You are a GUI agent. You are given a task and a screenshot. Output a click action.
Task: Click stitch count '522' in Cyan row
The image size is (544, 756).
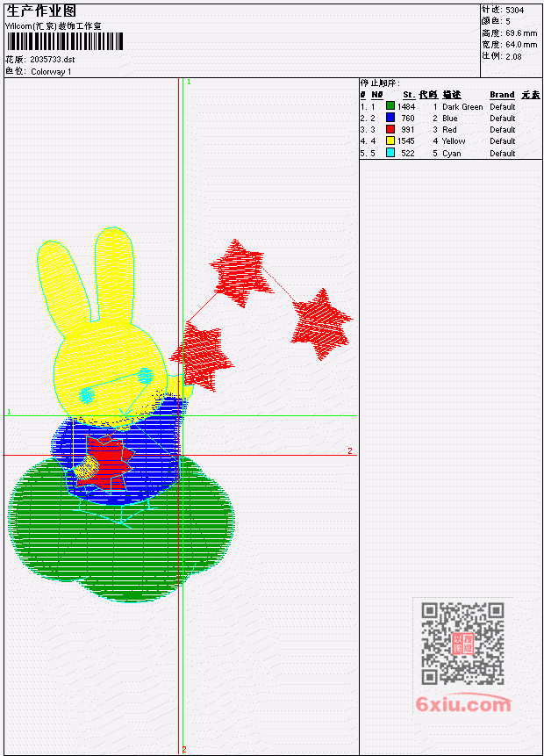coord(408,154)
